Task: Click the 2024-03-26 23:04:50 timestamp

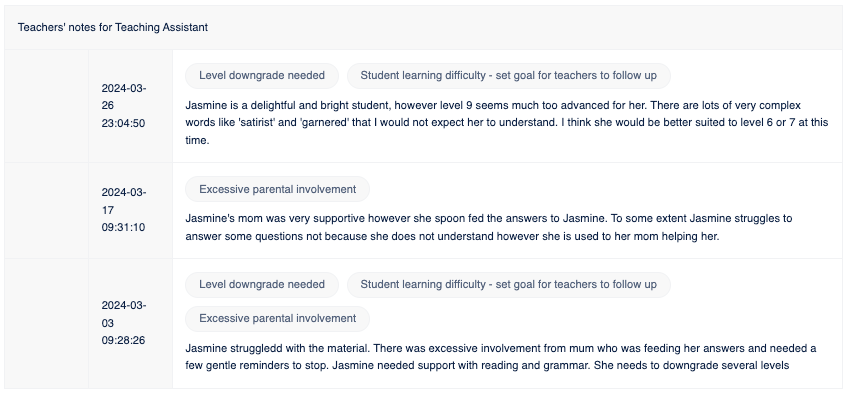Action: tap(124, 106)
